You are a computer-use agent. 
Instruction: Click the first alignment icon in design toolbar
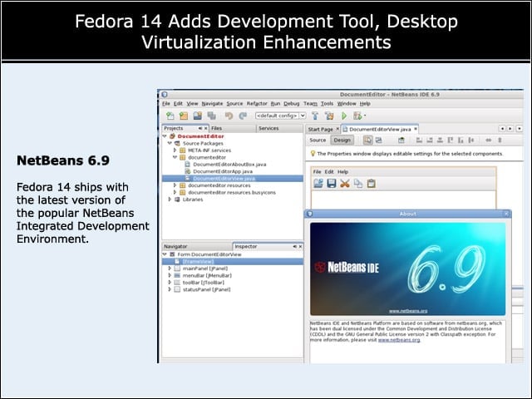tap(419, 140)
